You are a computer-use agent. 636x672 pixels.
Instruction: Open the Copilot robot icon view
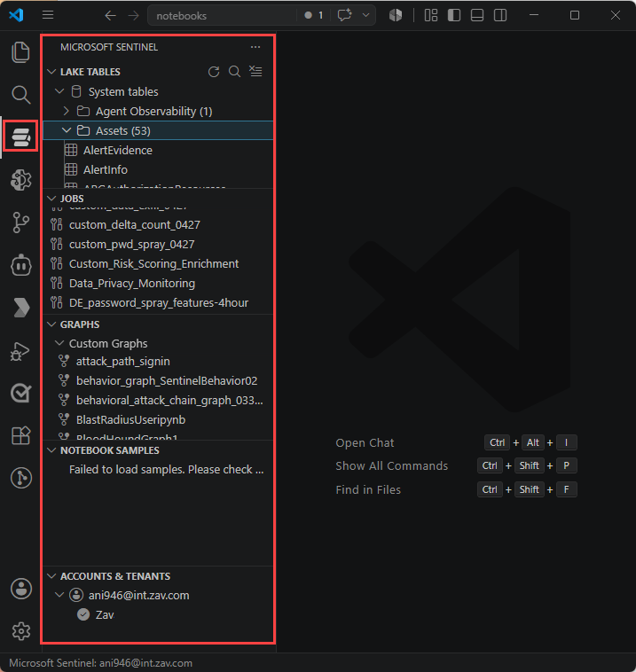[x=20, y=265]
